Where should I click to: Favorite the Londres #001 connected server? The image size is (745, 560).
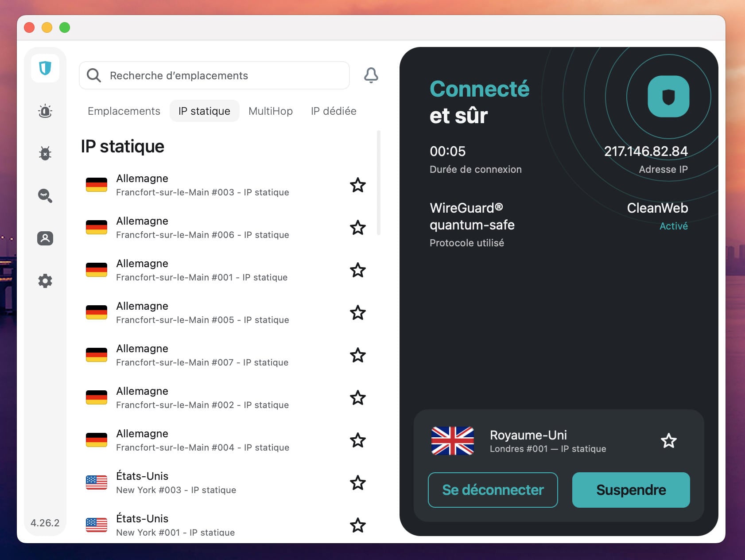tap(669, 440)
